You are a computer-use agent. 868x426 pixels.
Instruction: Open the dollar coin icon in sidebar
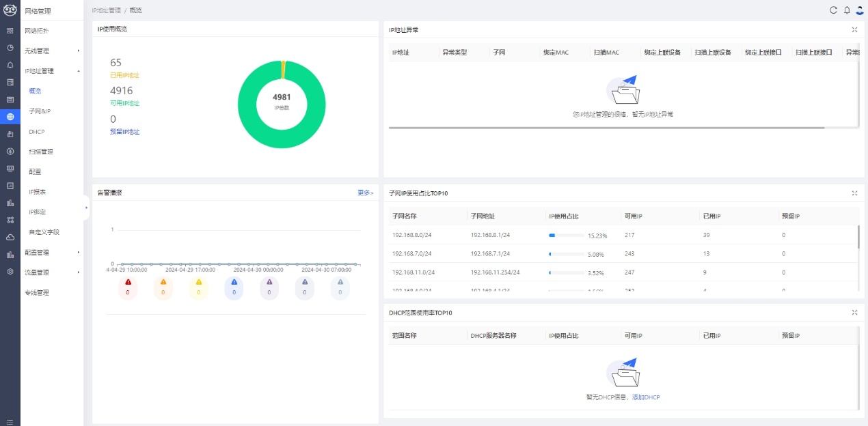point(10,151)
